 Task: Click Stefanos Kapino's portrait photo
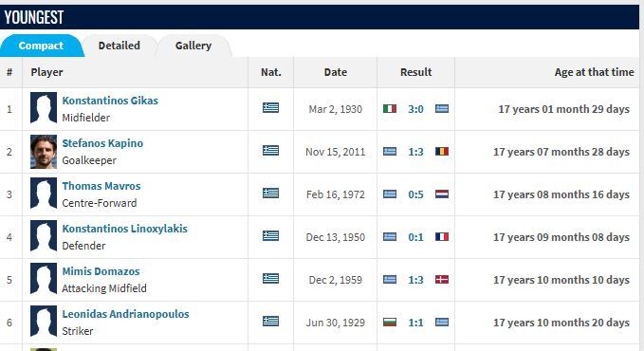tap(44, 152)
